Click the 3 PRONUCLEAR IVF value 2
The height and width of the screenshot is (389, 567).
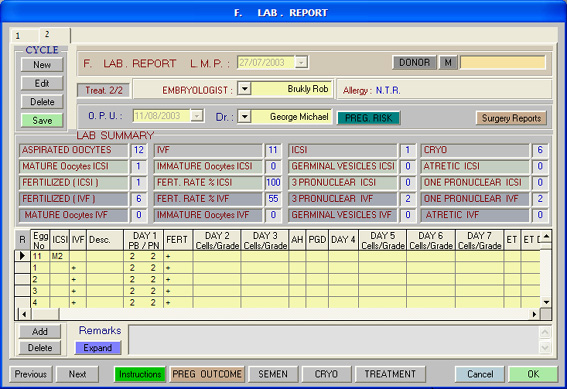(x=408, y=198)
